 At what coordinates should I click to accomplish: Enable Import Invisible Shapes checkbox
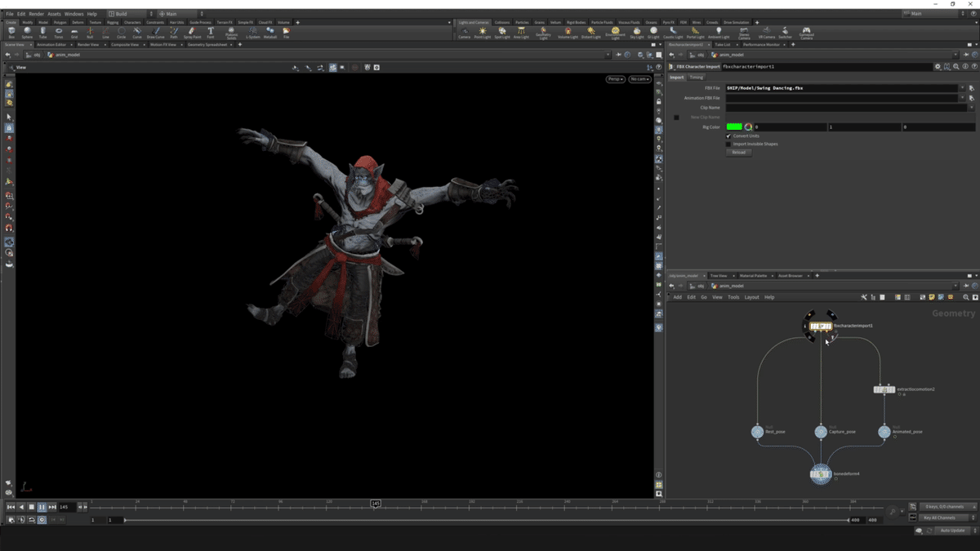(x=728, y=144)
